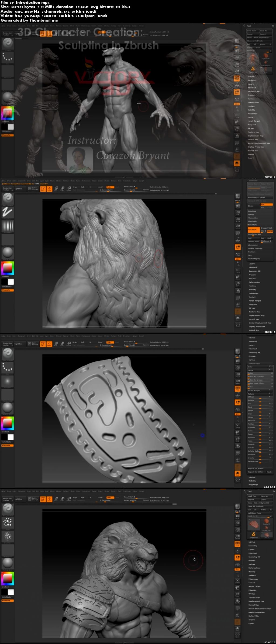Open the Material menu in the 00:00:19 frame
Screen dimensions: 276x644
(65, 181)
